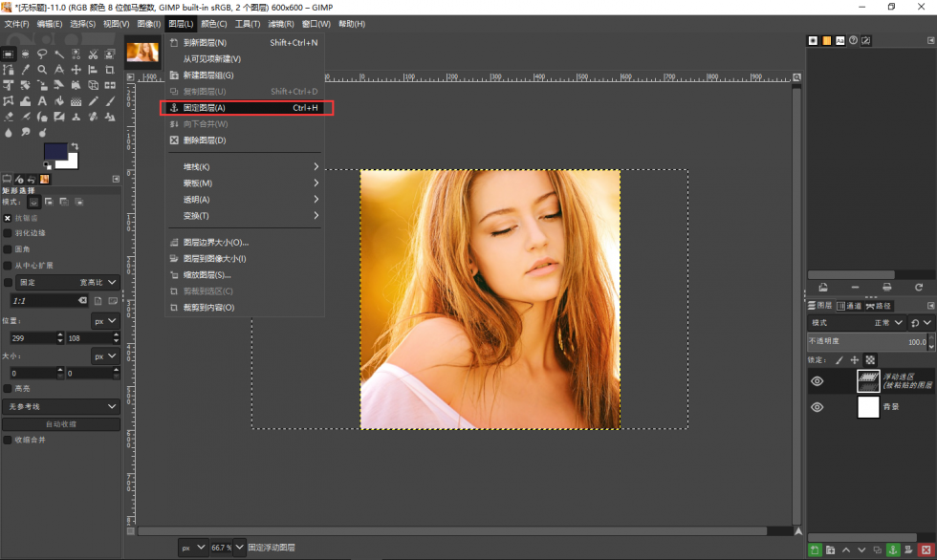Viewport: 937px width, 560px height.
Task: Switch to the 通道 tab
Action: 849,306
